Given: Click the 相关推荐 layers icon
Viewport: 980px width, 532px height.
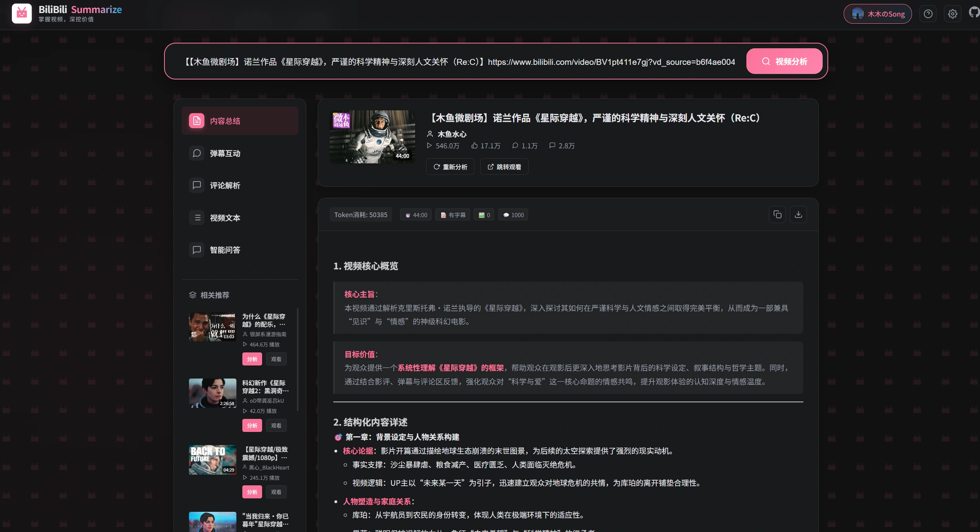Looking at the screenshot, I should click(193, 295).
